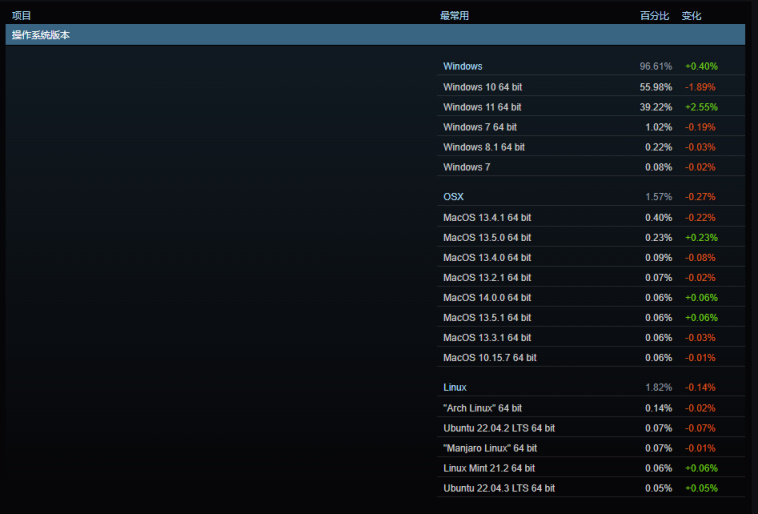The image size is (758, 514).
Task: Click the 项目 column header
Action: pos(21,15)
